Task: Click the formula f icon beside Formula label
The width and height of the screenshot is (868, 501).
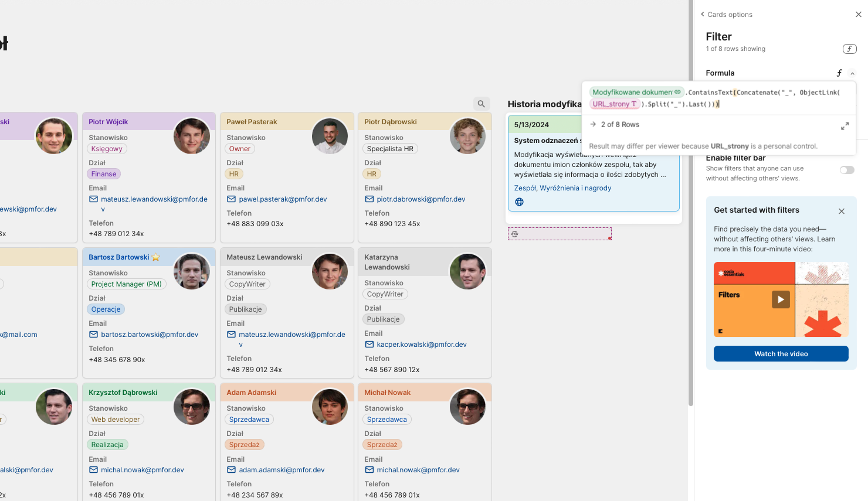Action: (x=839, y=73)
